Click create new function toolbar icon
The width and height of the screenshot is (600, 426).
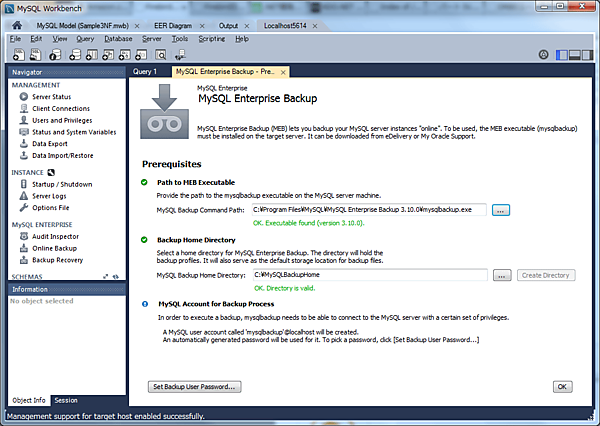coord(141,55)
